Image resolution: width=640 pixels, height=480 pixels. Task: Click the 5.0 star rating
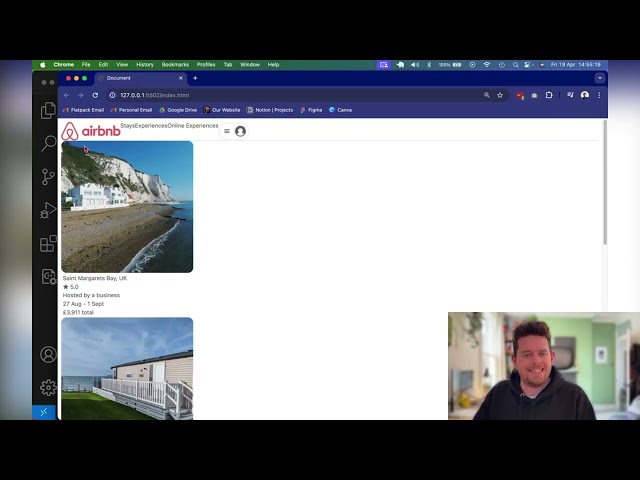[x=71, y=287]
